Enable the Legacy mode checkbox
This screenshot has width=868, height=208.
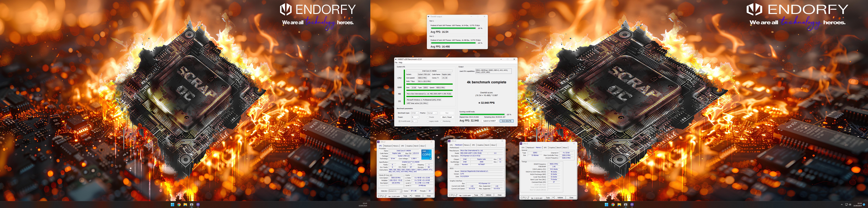[428, 121]
